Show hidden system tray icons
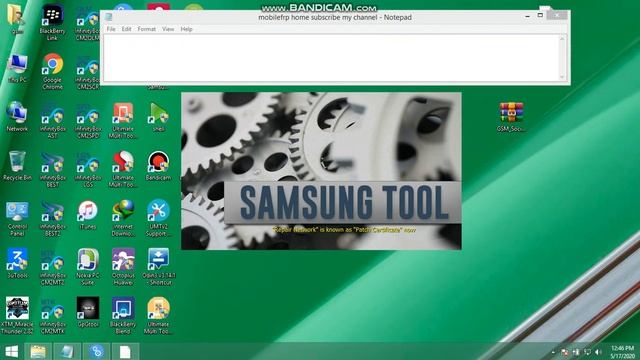 click(x=553, y=352)
